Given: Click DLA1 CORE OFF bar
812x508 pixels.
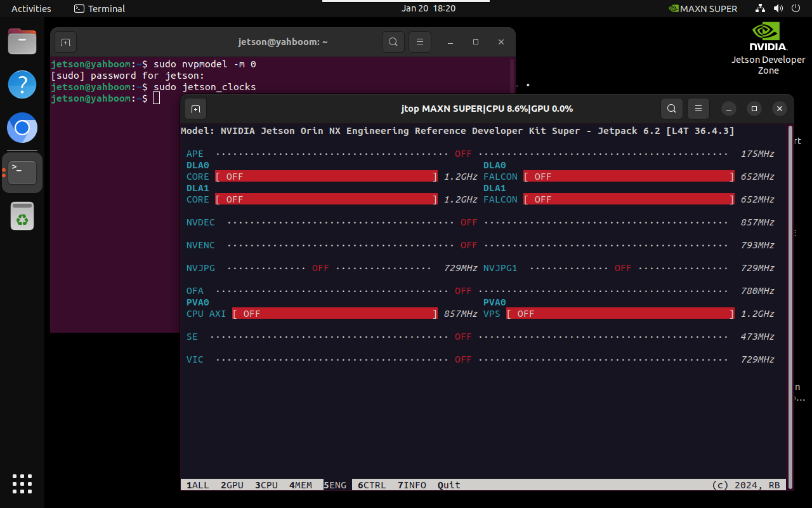Looking at the screenshot, I should click(x=326, y=199).
